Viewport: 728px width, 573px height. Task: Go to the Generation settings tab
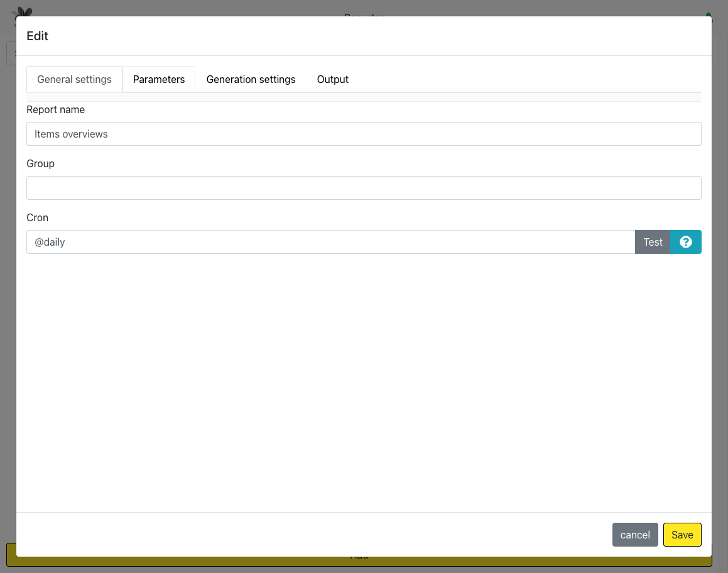click(251, 79)
